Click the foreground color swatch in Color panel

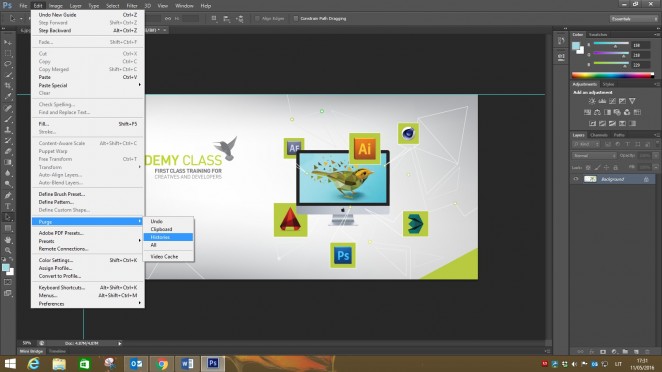(576, 46)
